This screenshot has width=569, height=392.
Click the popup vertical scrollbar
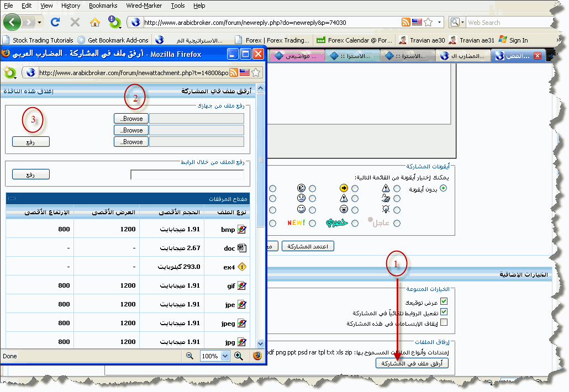(x=261, y=221)
